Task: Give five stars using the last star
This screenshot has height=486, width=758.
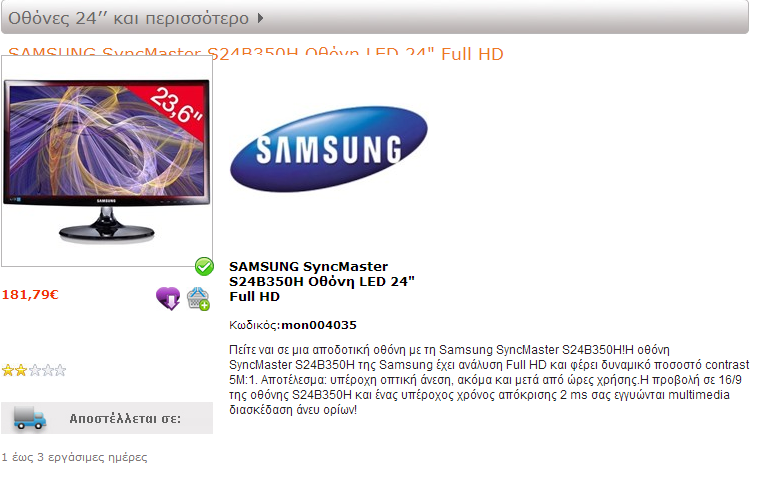Action: 60,371
